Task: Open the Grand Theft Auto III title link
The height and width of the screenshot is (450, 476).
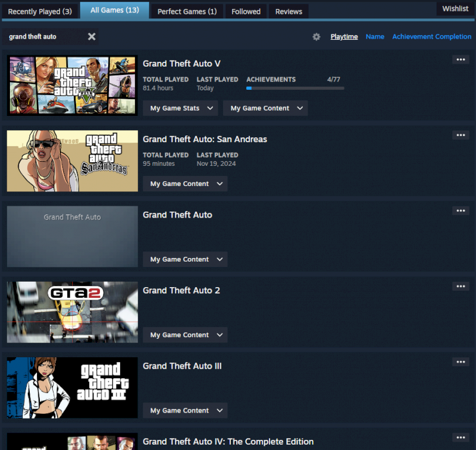Action: click(x=182, y=366)
